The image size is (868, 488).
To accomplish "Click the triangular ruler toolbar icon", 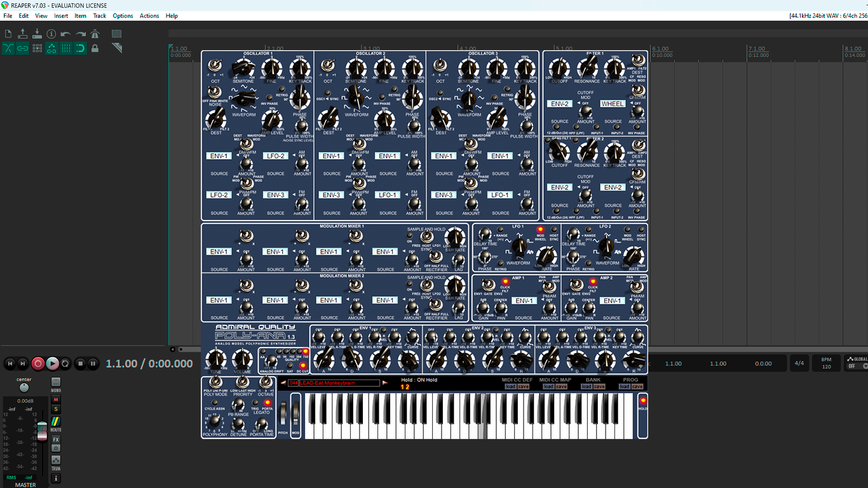I will click(x=117, y=48).
